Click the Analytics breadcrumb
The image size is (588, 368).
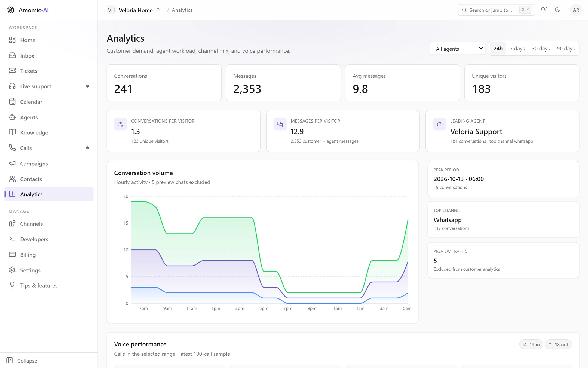tap(182, 10)
